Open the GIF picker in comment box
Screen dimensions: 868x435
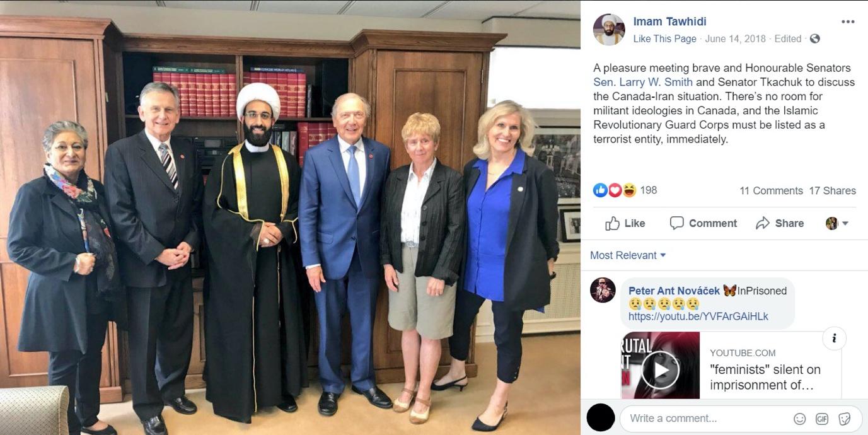[x=822, y=419]
